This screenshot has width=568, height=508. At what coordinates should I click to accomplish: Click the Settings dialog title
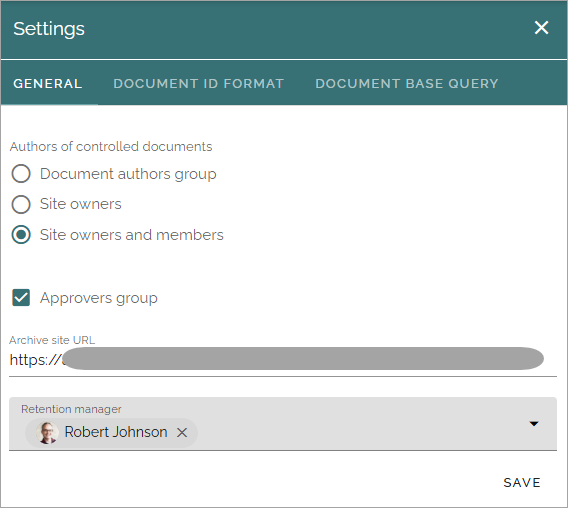(x=49, y=29)
